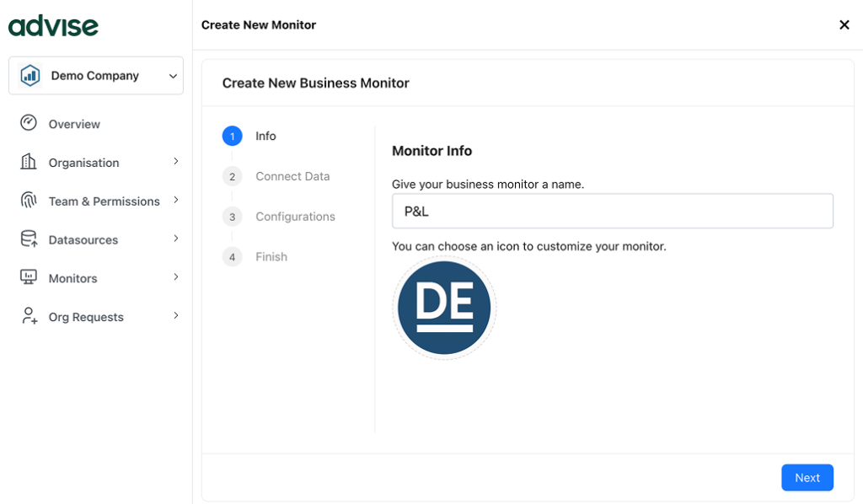Viewport: 863px width, 504px height.
Task: Click the Organisation building icon
Action: 29,162
